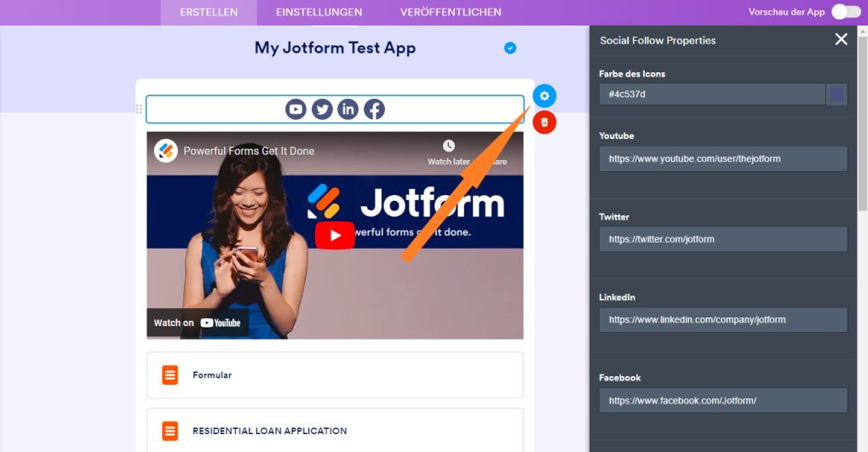
Task: Delete the widget with red trash icon
Action: [x=544, y=123]
